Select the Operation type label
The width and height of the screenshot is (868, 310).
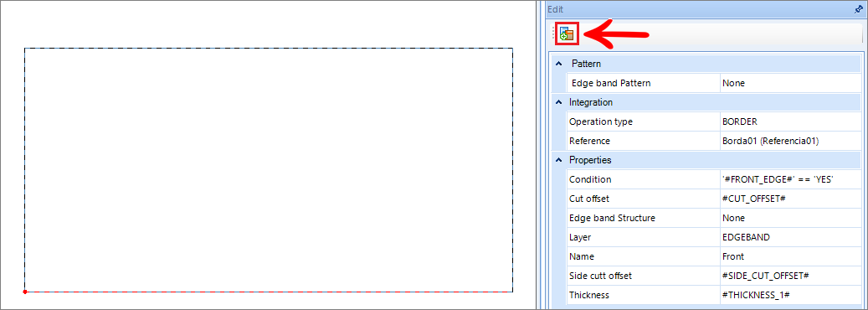(x=601, y=121)
